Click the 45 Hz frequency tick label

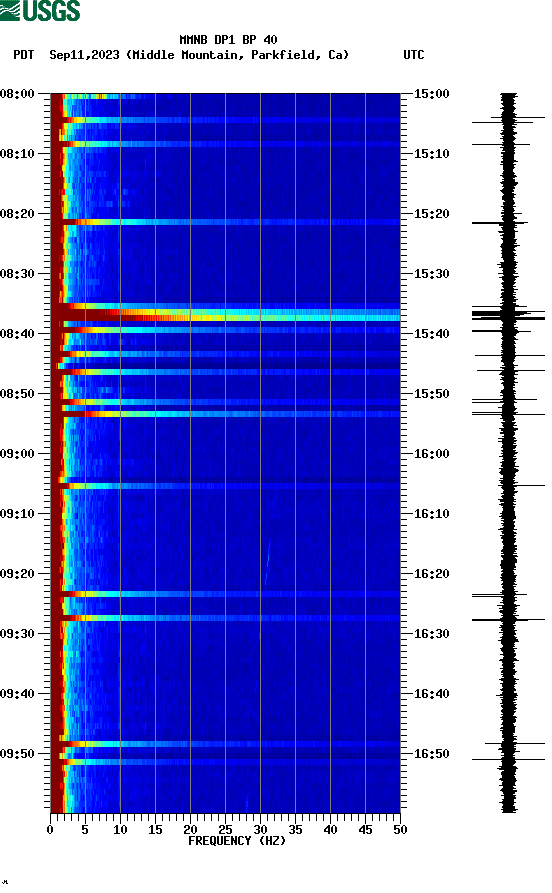(365, 830)
